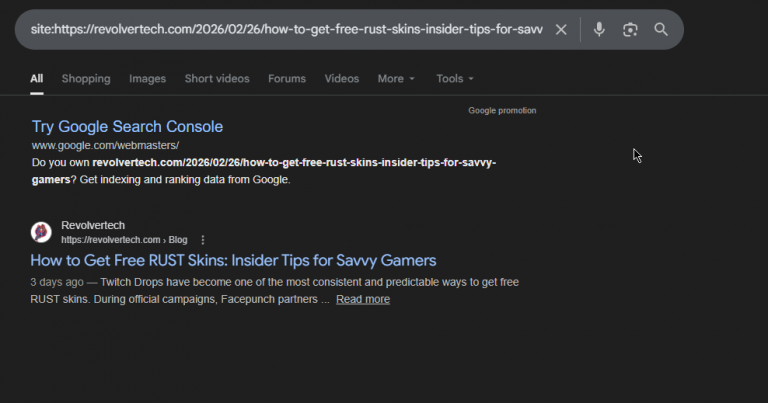Open Try Google Search Console link
Screen dimensions: 768x403
coord(127,127)
